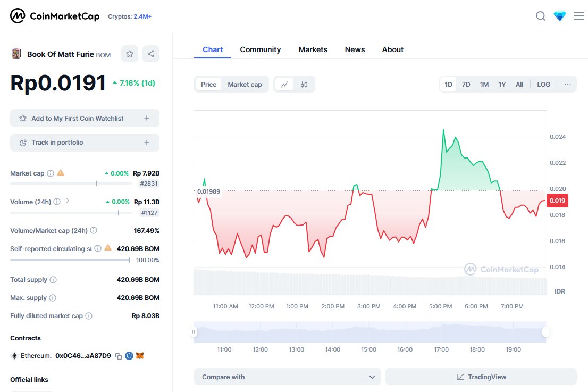
Task: Click the blue diamond rewards icon
Action: [x=559, y=16]
